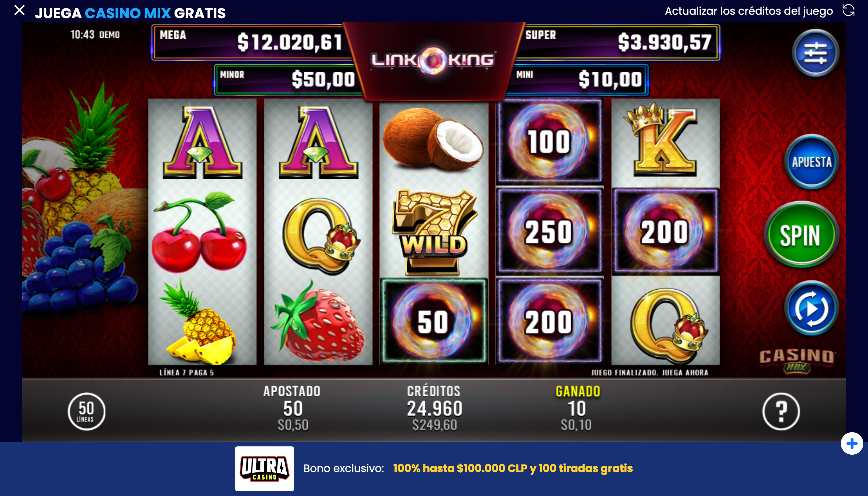
Task: Close the game with the X icon
Action: pyautogui.click(x=19, y=10)
